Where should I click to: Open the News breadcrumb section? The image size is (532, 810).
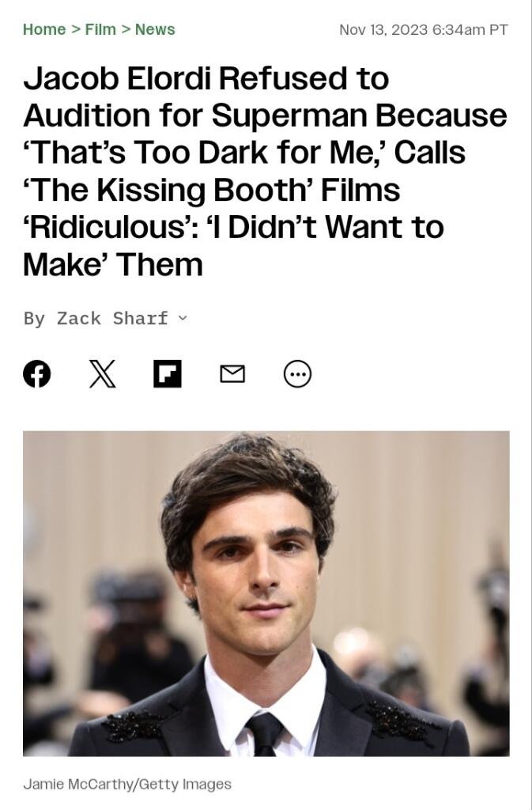tap(155, 29)
